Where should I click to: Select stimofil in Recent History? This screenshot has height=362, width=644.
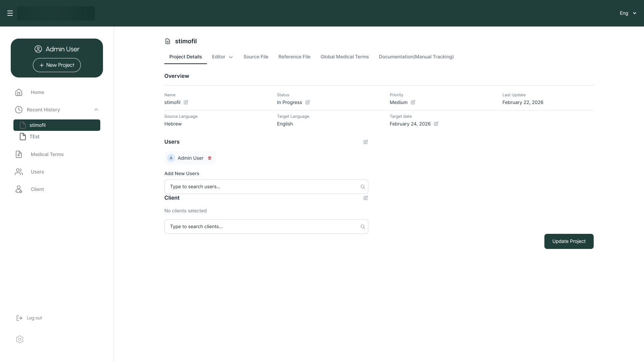click(x=57, y=125)
